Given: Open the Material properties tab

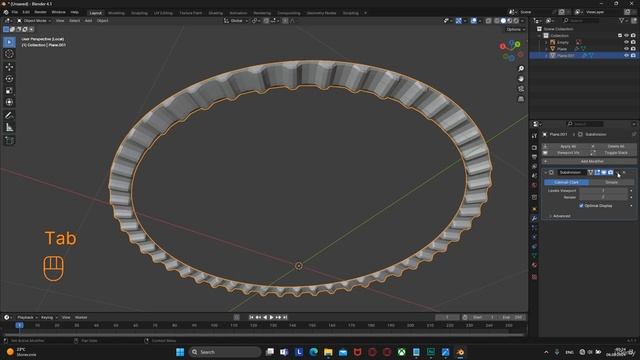Looking at the screenshot, I should coord(534,266).
